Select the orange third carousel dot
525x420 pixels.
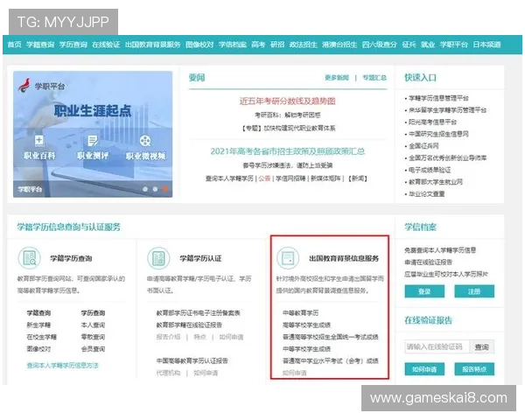(165, 189)
